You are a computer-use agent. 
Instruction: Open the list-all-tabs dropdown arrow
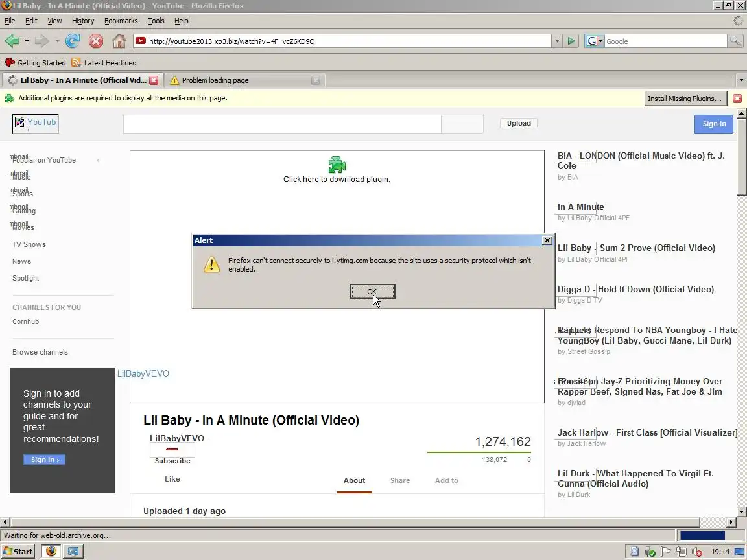pyautogui.click(x=741, y=80)
